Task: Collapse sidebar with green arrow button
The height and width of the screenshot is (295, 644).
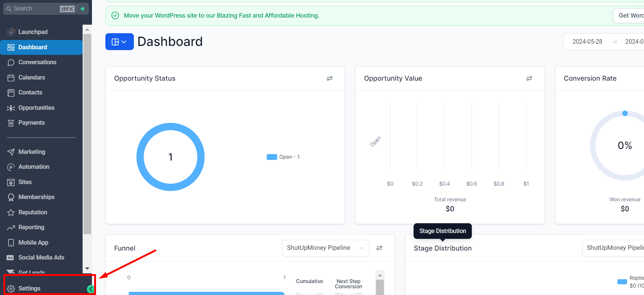Action: pyautogui.click(x=90, y=289)
